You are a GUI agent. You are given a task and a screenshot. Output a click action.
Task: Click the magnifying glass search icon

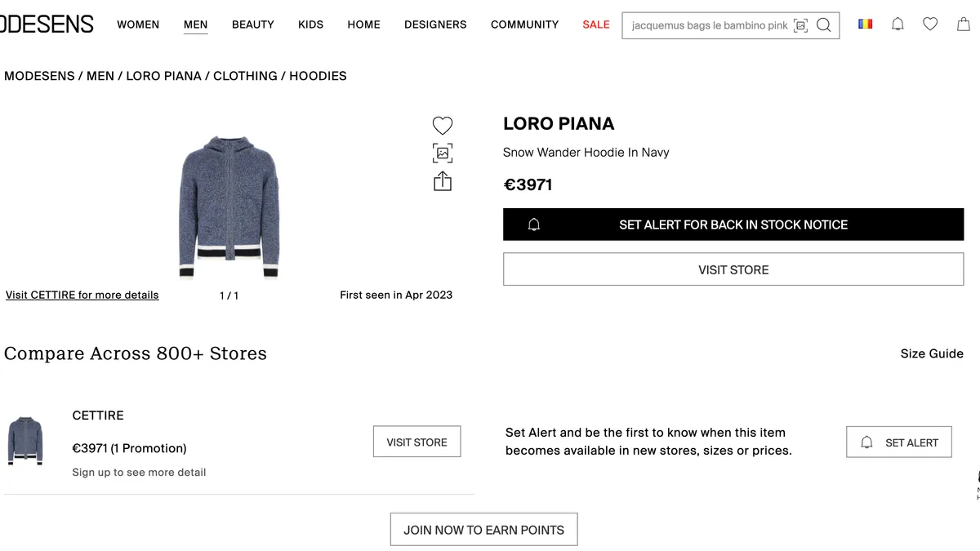click(x=824, y=25)
